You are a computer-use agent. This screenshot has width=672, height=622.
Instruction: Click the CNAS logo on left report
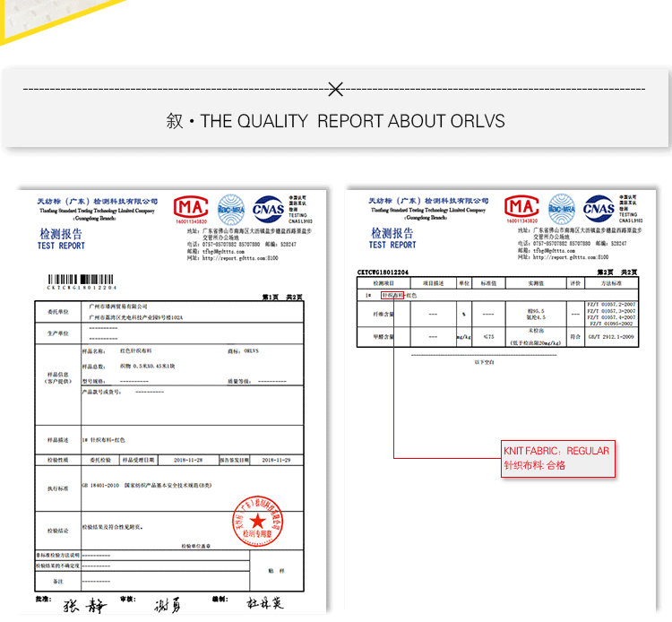268,209
